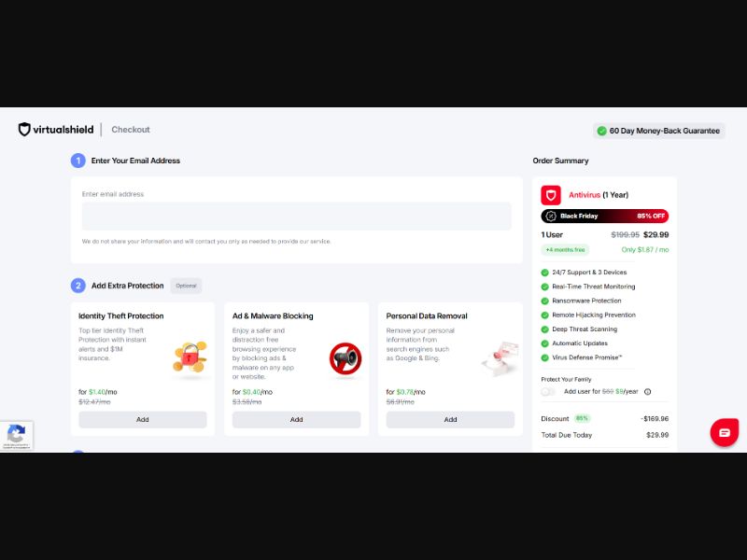
Task: Click the Checkout label in the header
Action: (130, 130)
